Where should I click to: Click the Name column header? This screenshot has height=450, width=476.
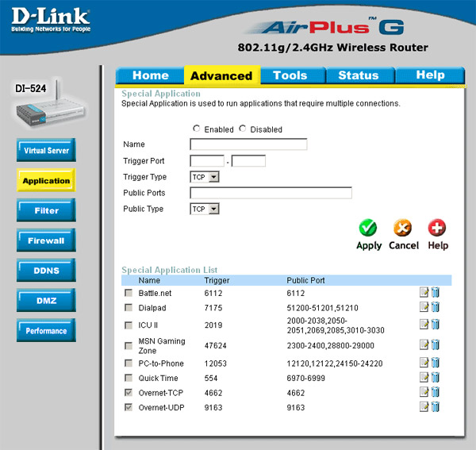[149, 280]
